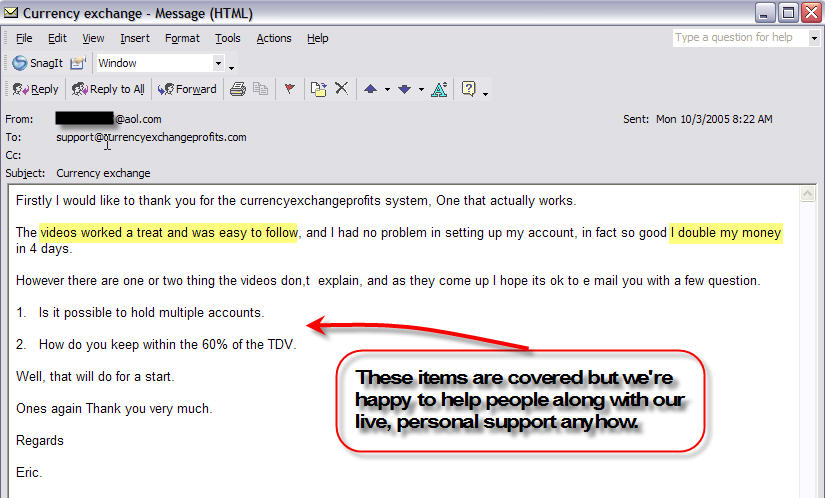Image resolution: width=825 pixels, height=498 pixels.
Task: Go to the next item with down arrow
Action: [404, 89]
